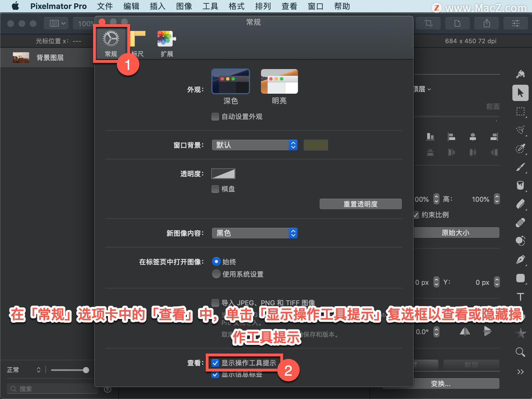
Task: Choose the Dark appearance thumbnail
Action: tap(231, 81)
